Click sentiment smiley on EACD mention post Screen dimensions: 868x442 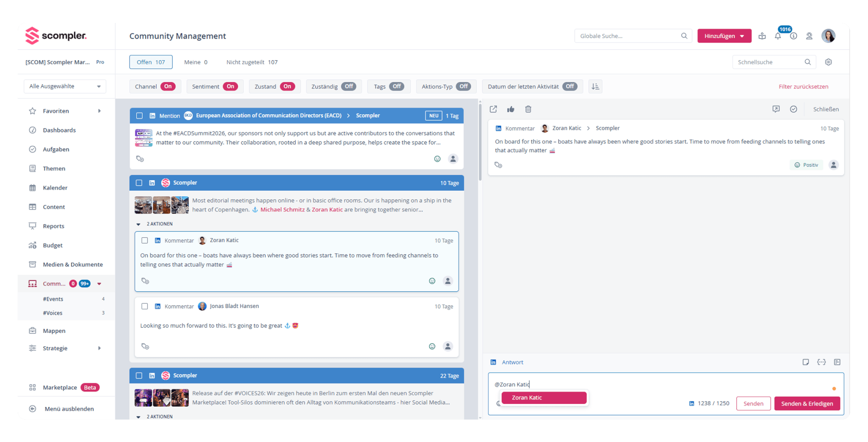coord(437,159)
